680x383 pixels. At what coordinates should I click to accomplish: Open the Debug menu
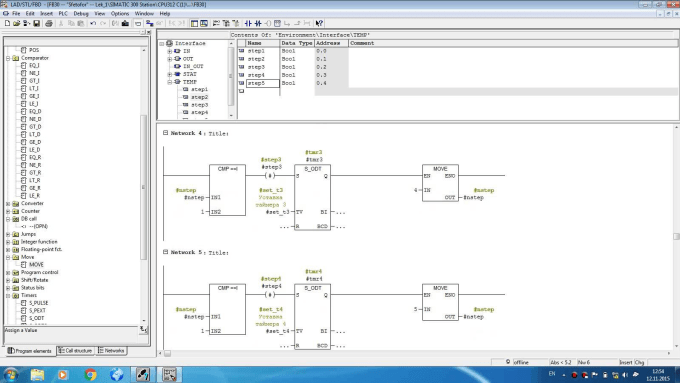click(81, 13)
